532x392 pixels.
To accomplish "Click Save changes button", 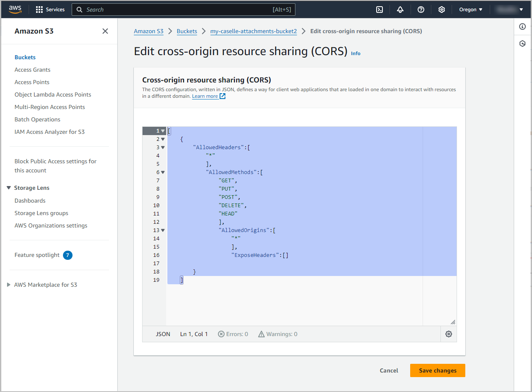I will (x=438, y=370).
